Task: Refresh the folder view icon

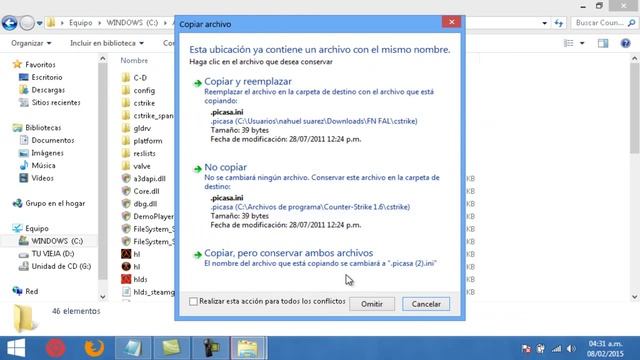Action: click(x=559, y=23)
